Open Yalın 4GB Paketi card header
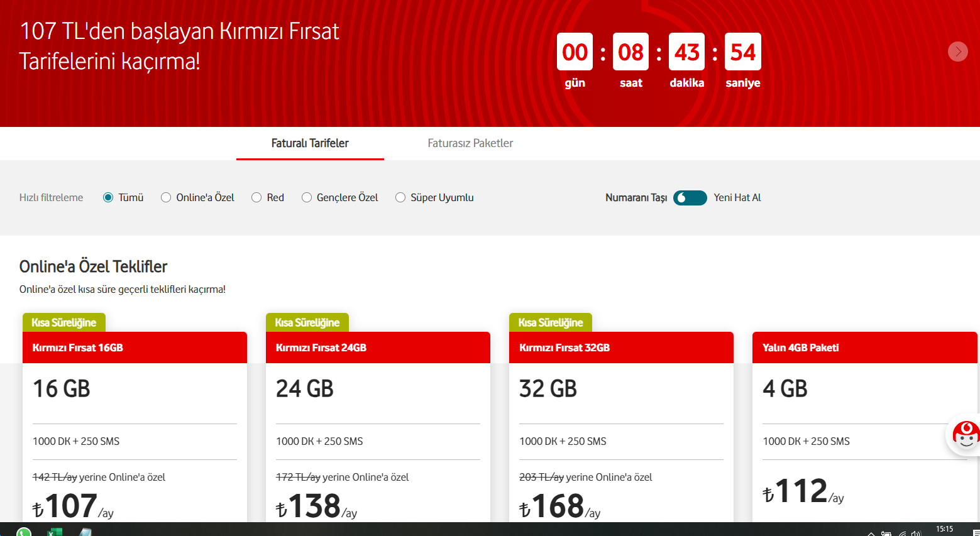Viewport: 980px width, 536px height. 864,347
